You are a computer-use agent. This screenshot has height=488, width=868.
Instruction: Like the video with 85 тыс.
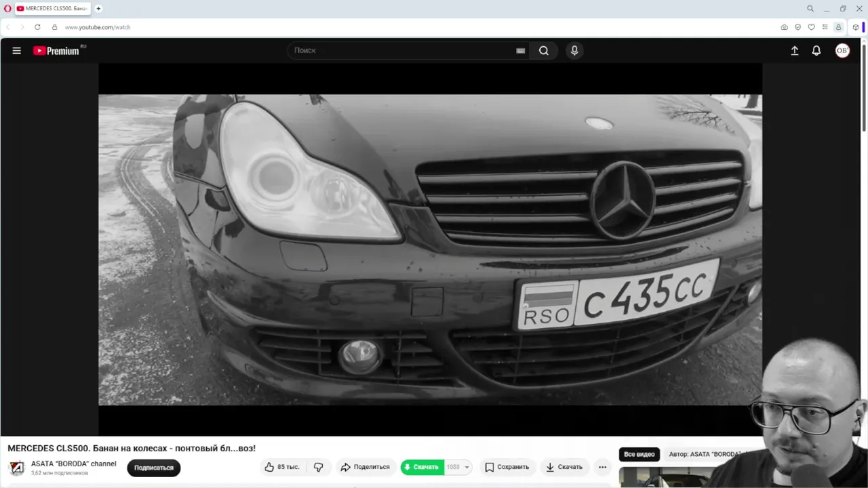tap(282, 467)
